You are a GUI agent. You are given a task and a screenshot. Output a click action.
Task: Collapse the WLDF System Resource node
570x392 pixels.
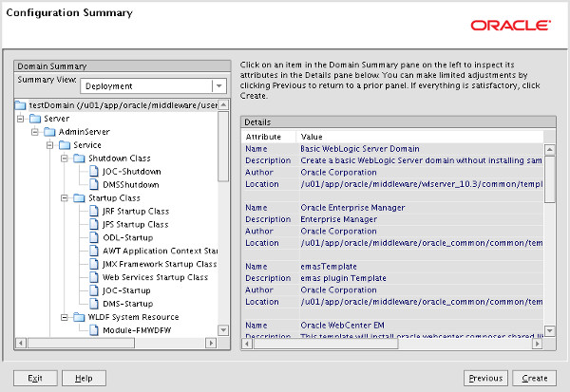point(65,317)
